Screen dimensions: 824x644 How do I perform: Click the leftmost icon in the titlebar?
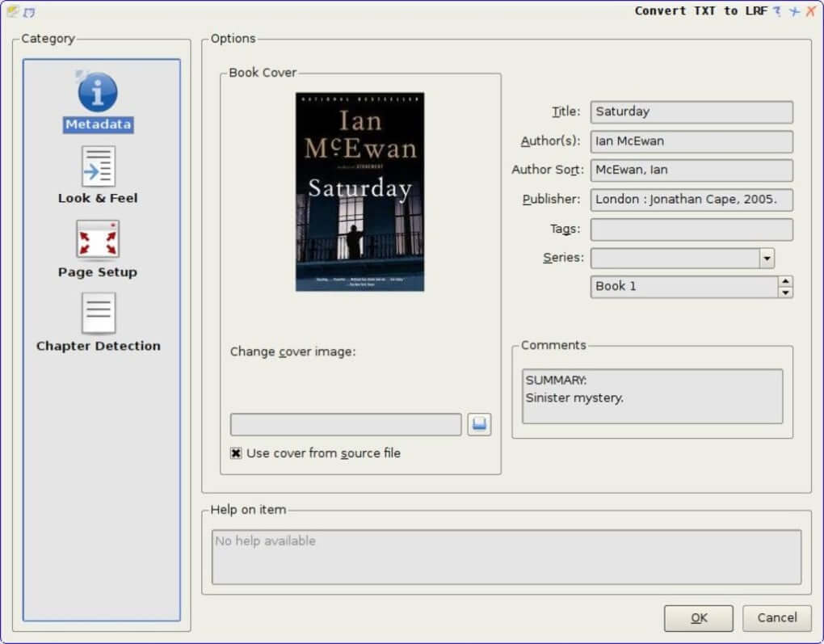coord(13,12)
